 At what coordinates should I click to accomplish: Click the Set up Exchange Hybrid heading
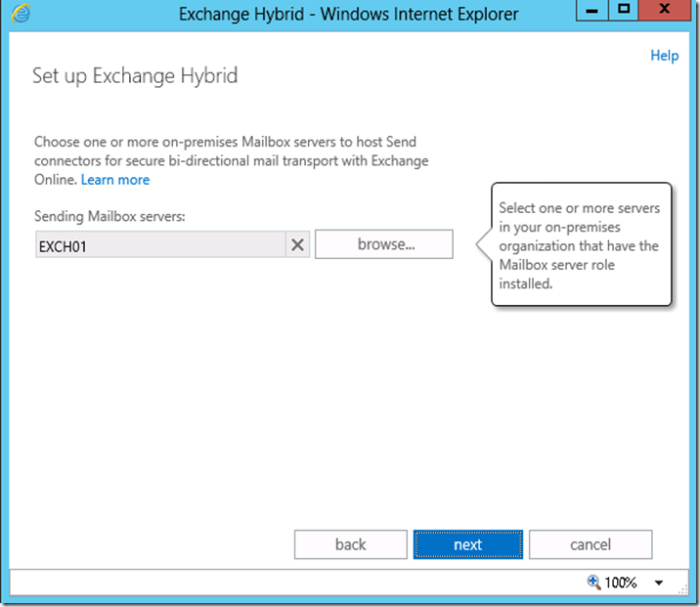[135, 76]
